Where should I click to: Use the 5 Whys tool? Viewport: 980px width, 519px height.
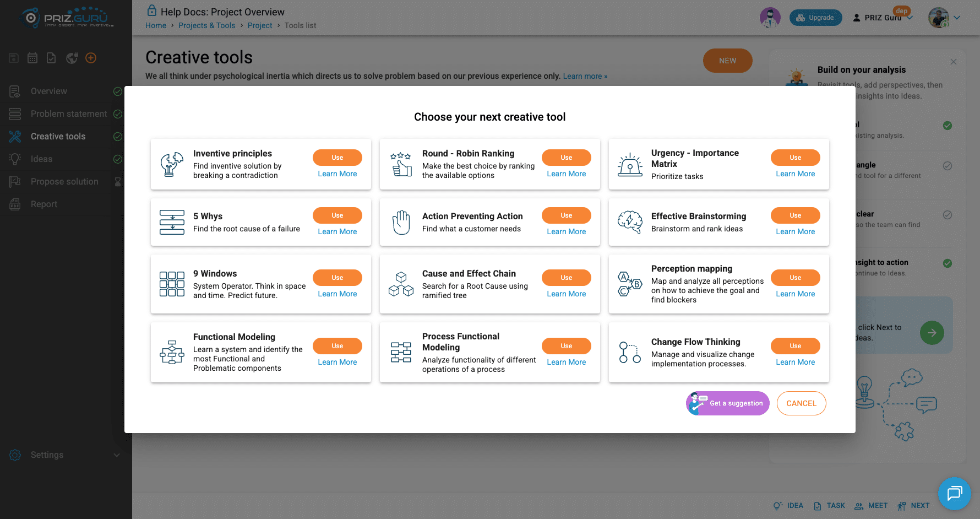pos(337,215)
